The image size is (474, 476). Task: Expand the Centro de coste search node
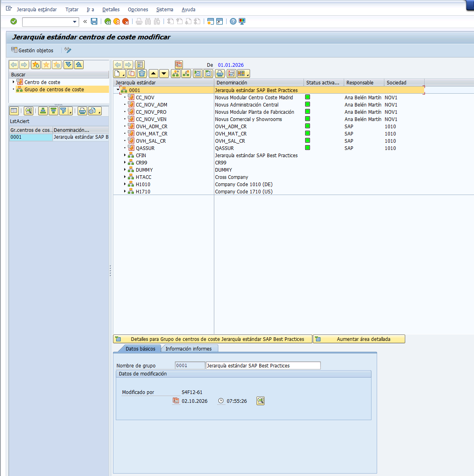click(x=13, y=82)
